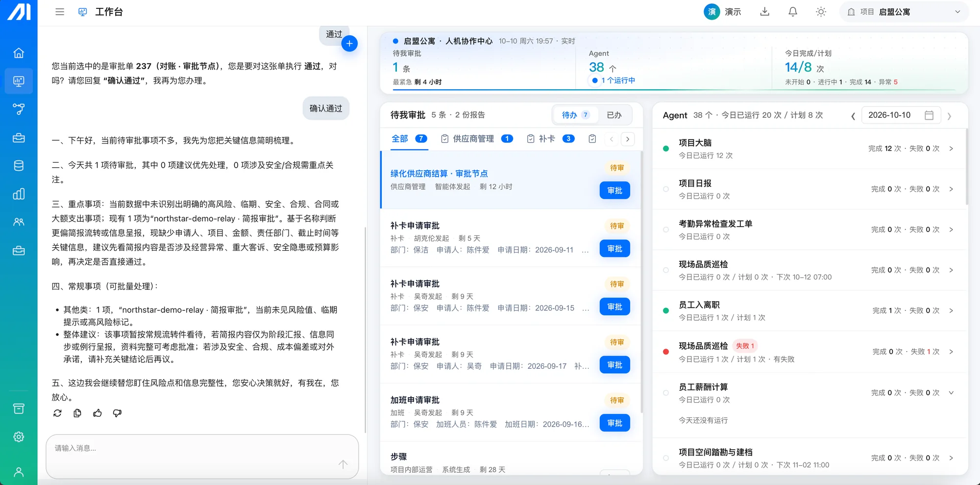The width and height of the screenshot is (980, 485).
Task: Click the send arrow in message box
Action: click(343, 464)
